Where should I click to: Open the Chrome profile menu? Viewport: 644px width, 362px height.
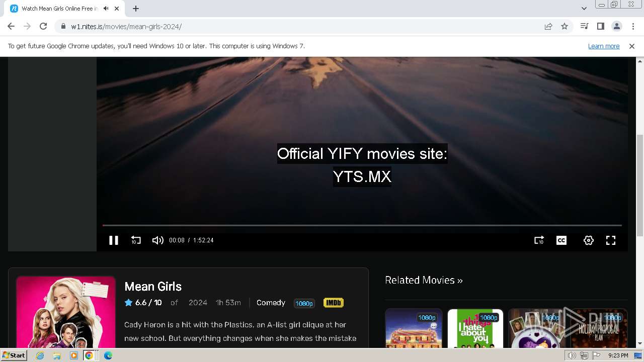(617, 26)
